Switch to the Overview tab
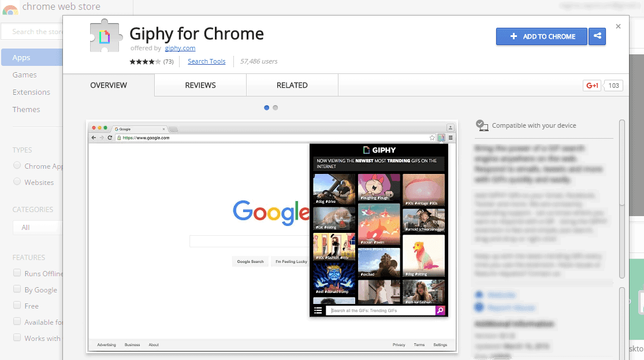This screenshot has height=360, width=644. pyautogui.click(x=109, y=85)
